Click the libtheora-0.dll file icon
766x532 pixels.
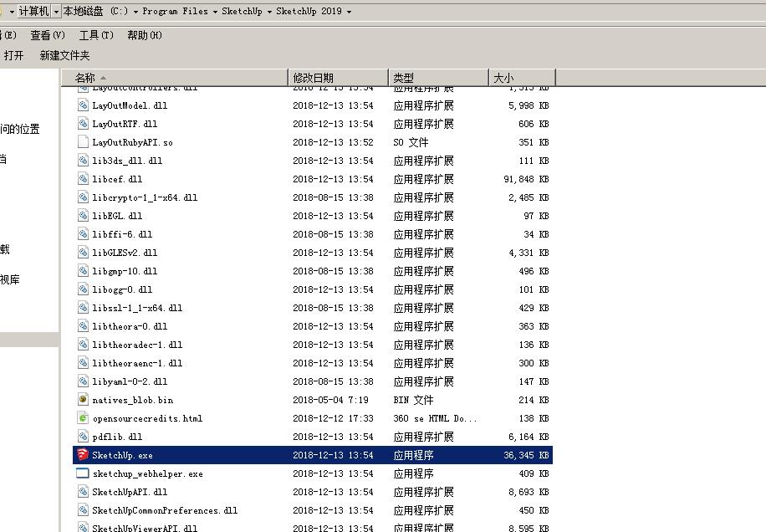click(x=83, y=326)
